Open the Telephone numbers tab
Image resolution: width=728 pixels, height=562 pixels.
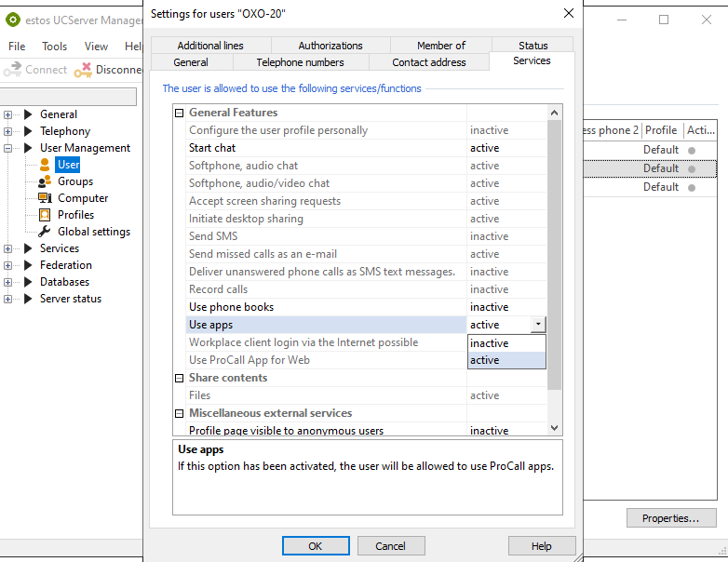coord(300,62)
